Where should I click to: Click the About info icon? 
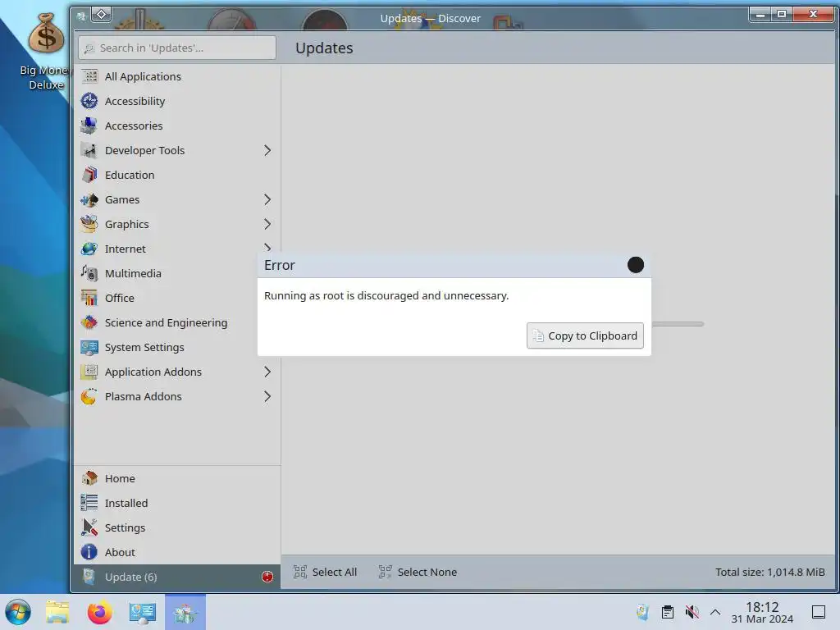[89, 552]
